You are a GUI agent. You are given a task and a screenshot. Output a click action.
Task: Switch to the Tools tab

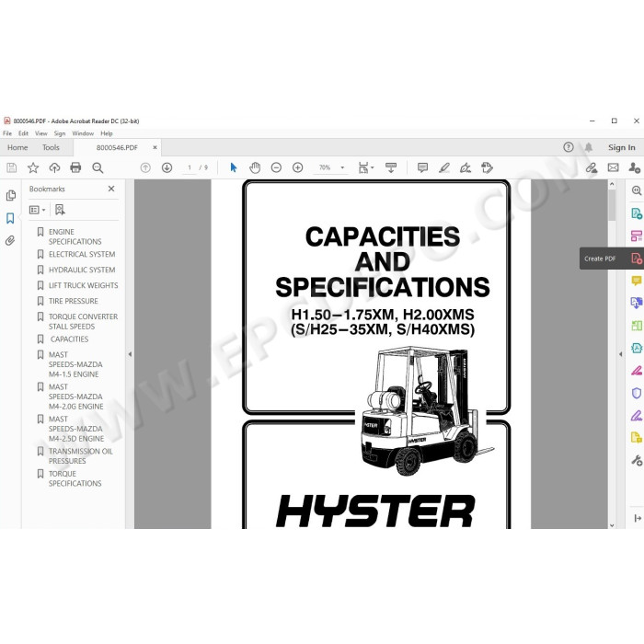[x=51, y=147]
